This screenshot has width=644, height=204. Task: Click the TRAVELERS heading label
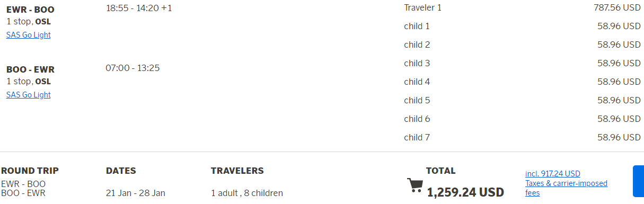click(237, 171)
